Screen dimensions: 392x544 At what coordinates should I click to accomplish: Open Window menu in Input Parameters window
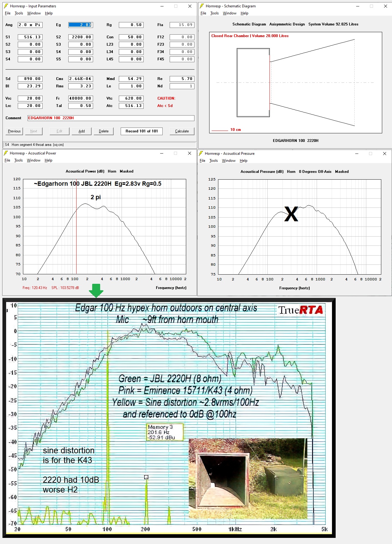point(34,13)
